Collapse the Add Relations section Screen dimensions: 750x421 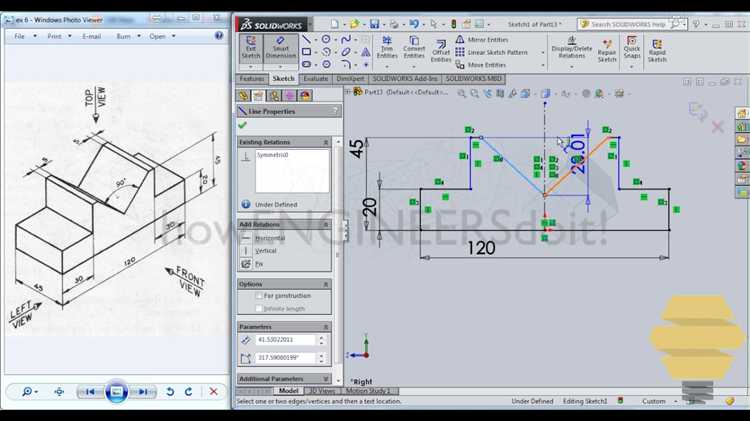click(326, 224)
